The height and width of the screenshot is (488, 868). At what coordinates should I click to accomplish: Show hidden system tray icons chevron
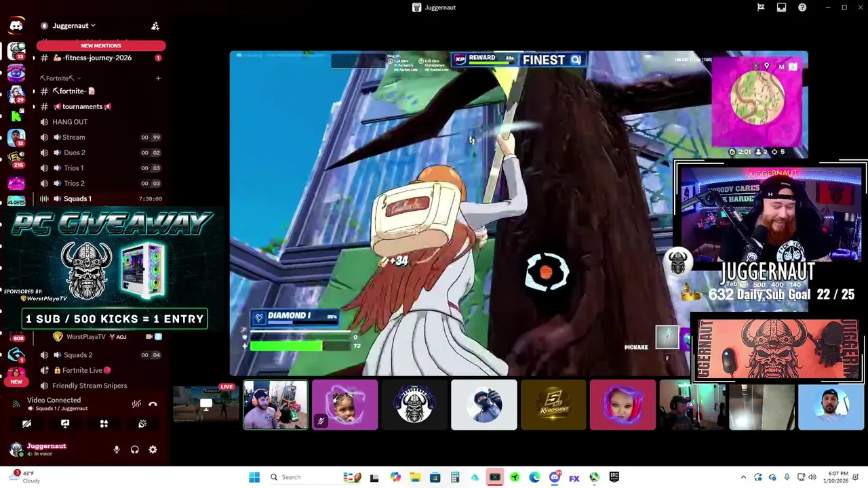tap(743, 477)
